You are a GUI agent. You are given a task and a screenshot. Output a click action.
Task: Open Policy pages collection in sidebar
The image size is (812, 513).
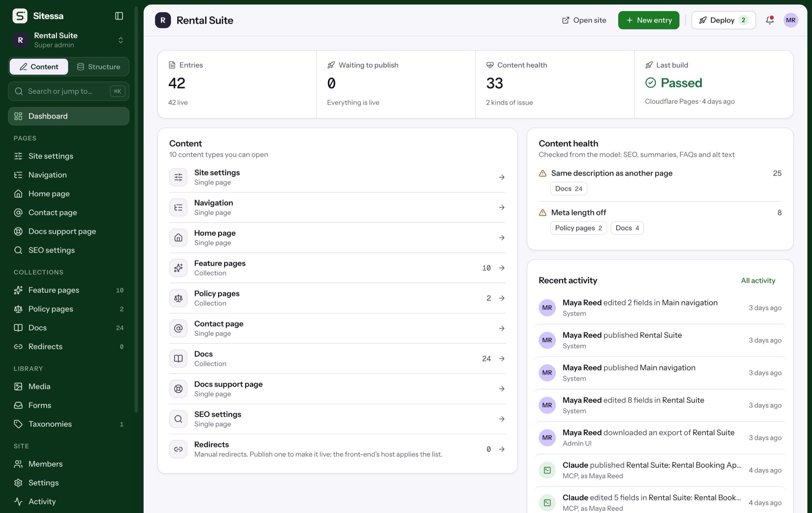click(x=69, y=309)
